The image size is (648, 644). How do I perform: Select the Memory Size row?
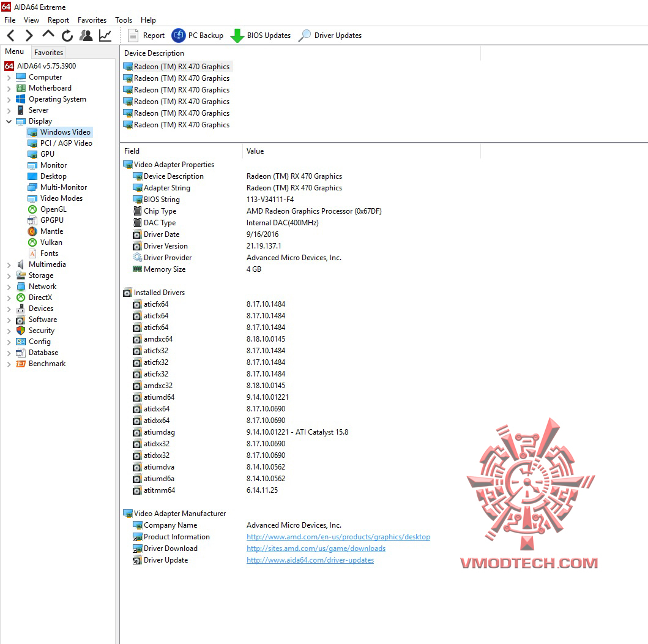pos(196,269)
